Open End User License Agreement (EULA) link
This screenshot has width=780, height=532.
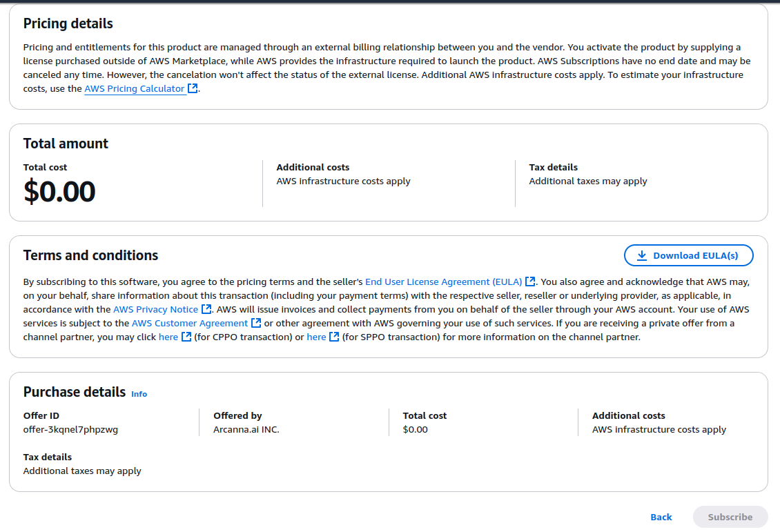pos(444,282)
